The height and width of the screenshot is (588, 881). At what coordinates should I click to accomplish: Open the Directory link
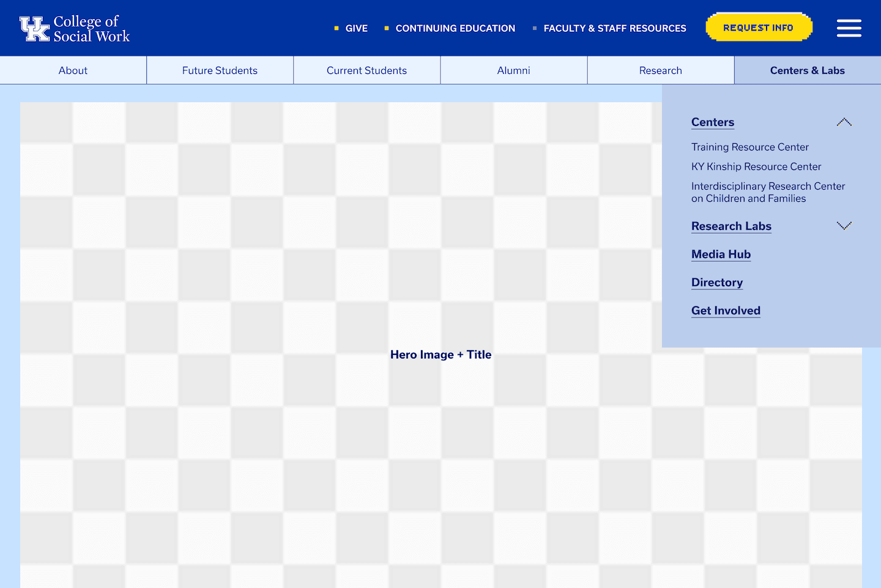[717, 283]
